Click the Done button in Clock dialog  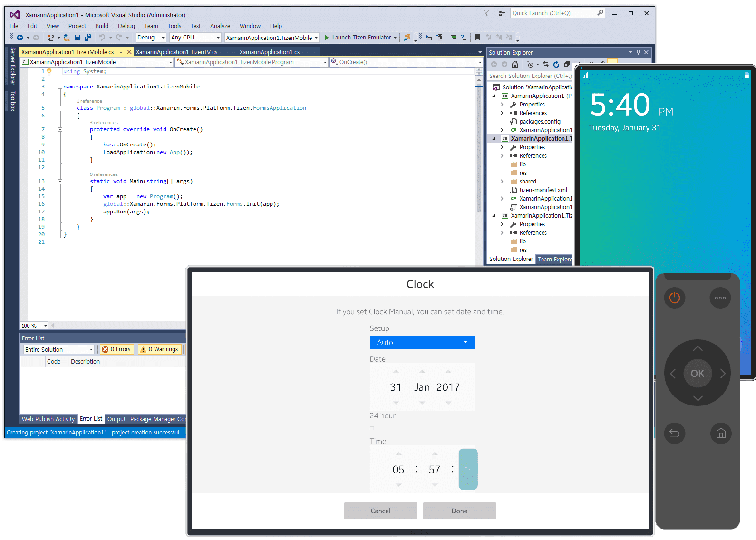[x=459, y=511]
